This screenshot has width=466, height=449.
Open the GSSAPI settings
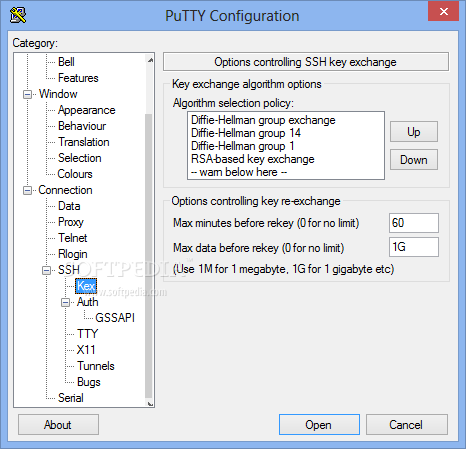tap(115, 318)
